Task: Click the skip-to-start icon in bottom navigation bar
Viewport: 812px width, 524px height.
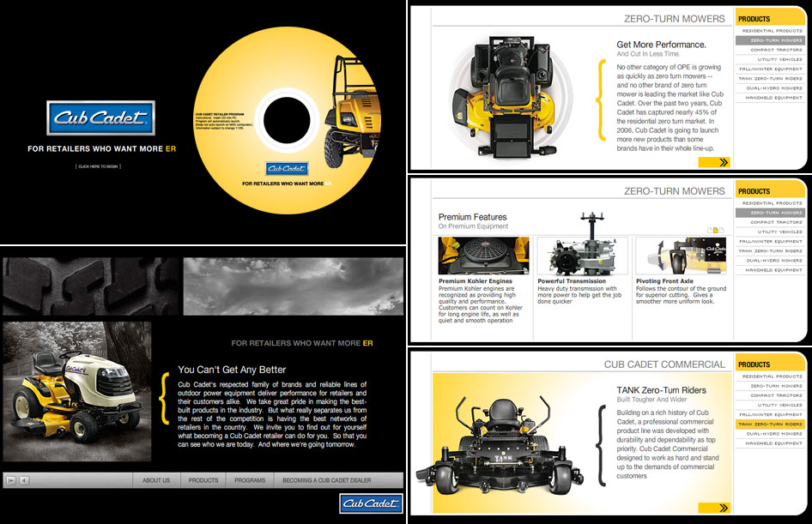Action: (11, 480)
